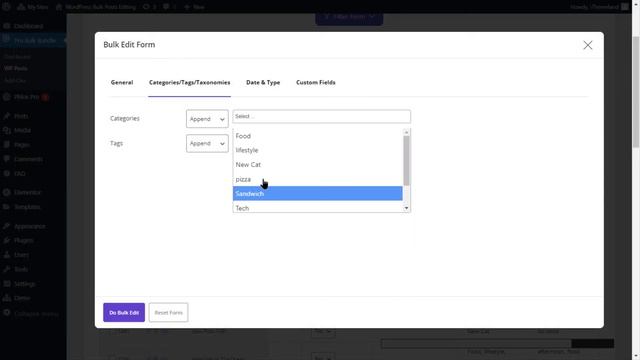Open the New content menu
The width and height of the screenshot is (640, 360).
(194, 7)
